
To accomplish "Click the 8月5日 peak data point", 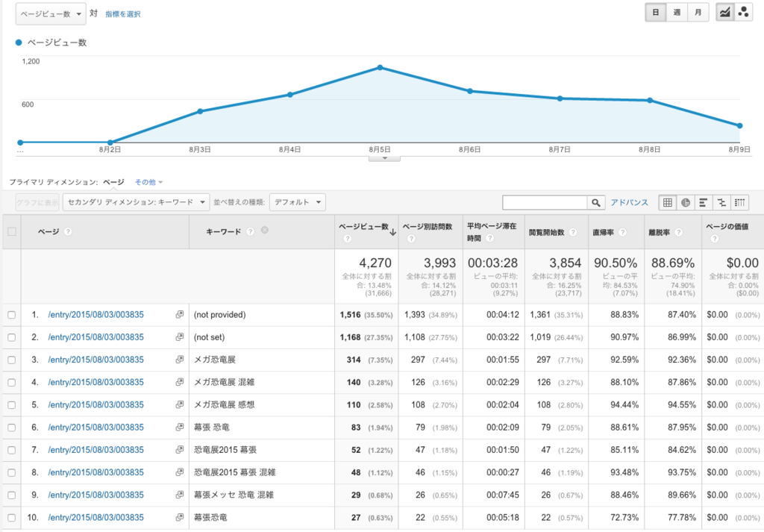I will (380, 68).
